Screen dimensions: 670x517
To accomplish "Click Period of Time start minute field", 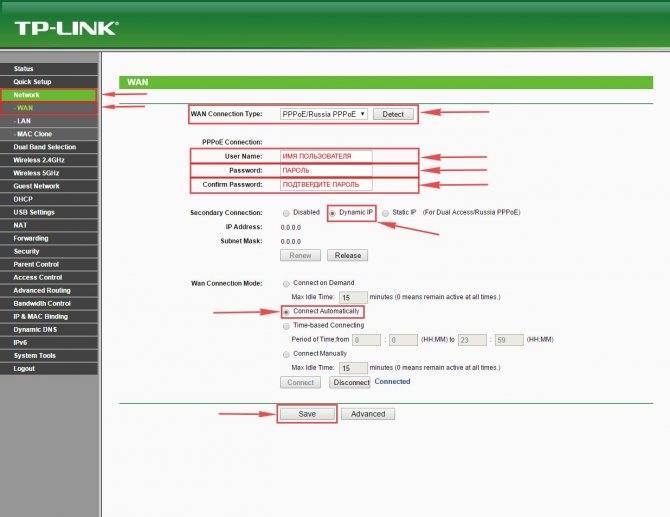I will pyautogui.click(x=403, y=340).
